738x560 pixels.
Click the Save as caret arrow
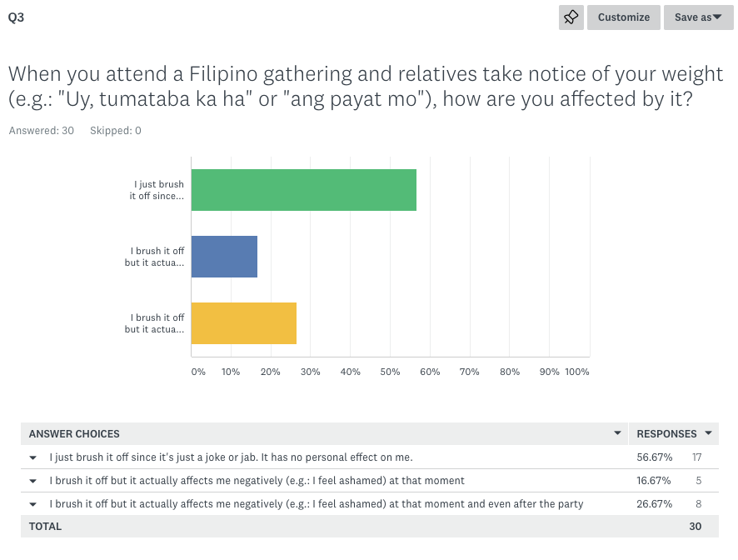(x=717, y=17)
